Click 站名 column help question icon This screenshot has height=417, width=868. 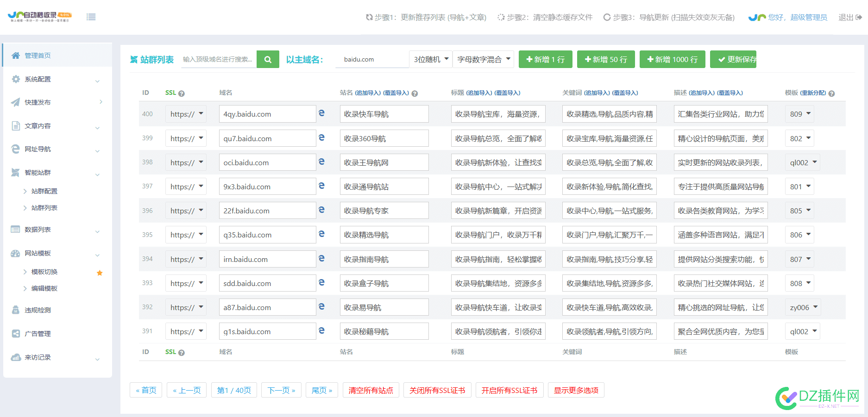tap(415, 93)
